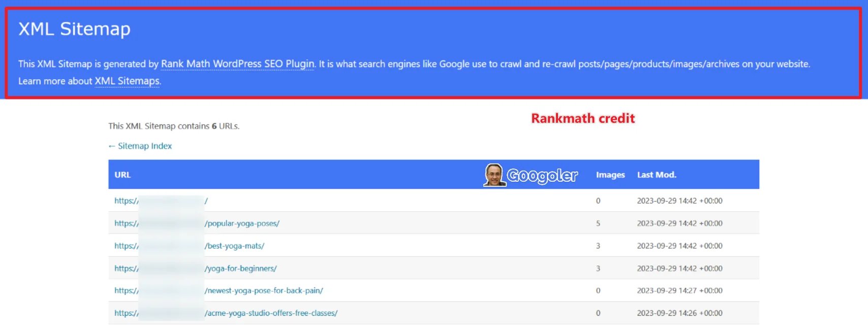Click image count 5 for popular-yoga-poses

pyautogui.click(x=598, y=223)
